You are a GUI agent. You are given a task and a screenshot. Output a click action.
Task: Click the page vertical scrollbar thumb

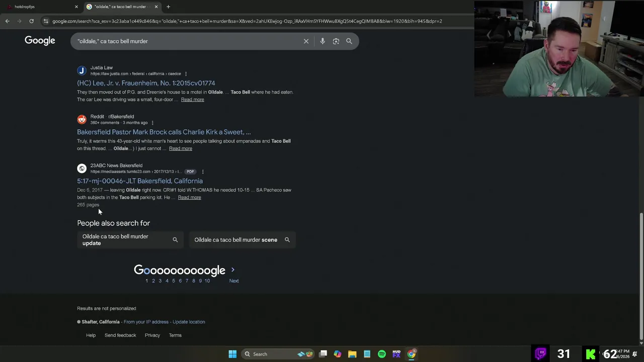641,276
